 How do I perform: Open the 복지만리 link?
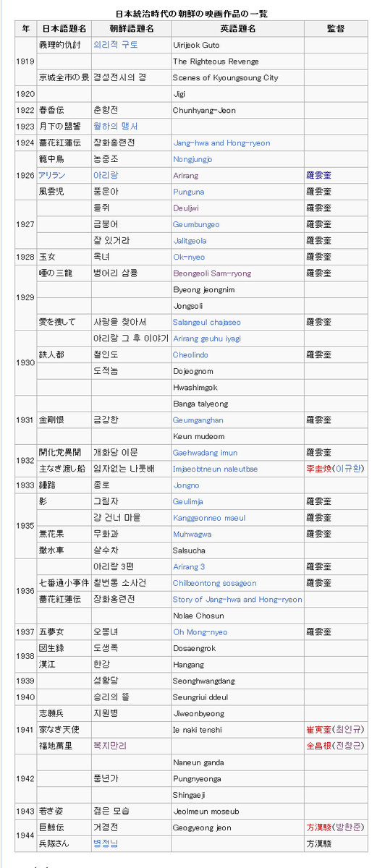(110, 746)
